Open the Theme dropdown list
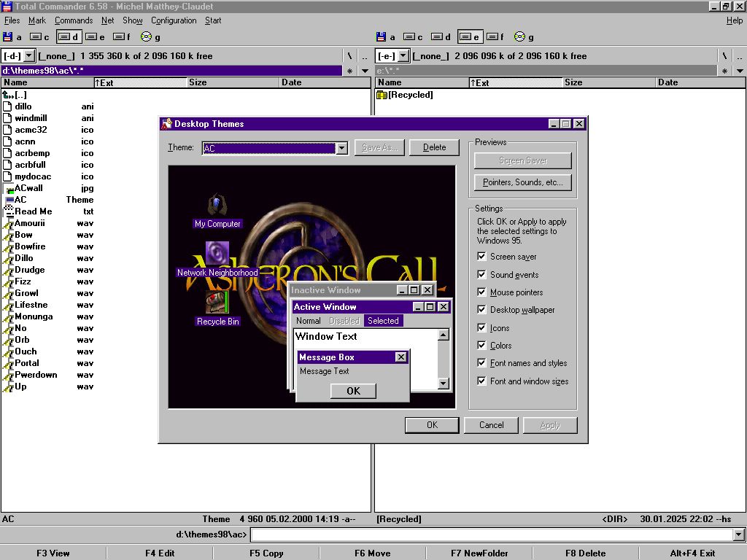 [x=341, y=148]
